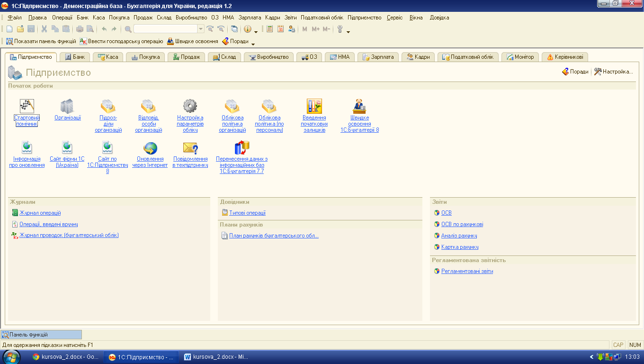Open Операції, введені вручну link
Viewport: 644px width, 364px height.
pyautogui.click(x=48, y=224)
